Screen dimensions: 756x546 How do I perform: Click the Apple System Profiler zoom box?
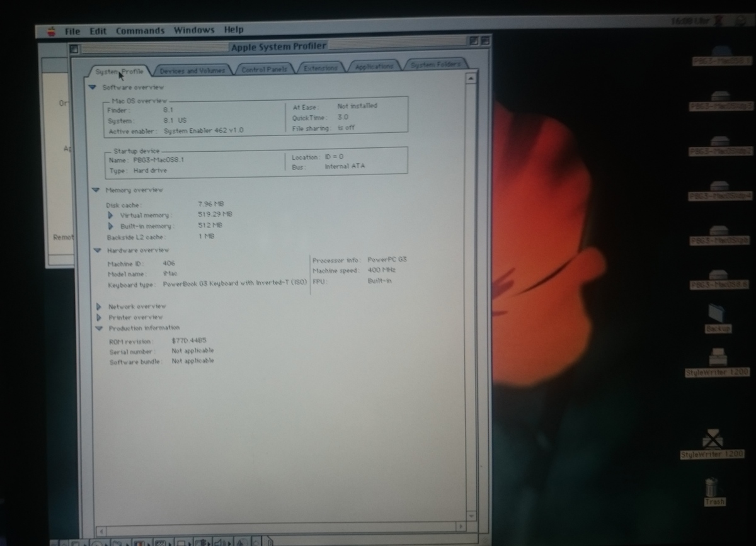(x=473, y=40)
